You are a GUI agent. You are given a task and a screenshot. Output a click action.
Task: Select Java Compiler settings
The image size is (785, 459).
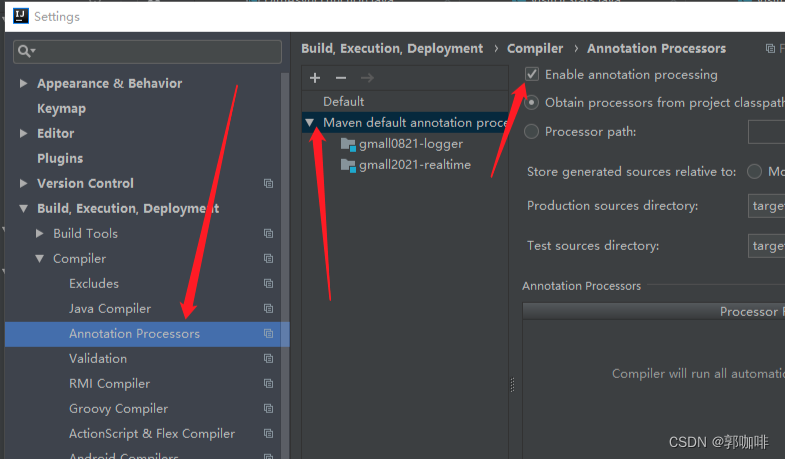(x=110, y=309)
